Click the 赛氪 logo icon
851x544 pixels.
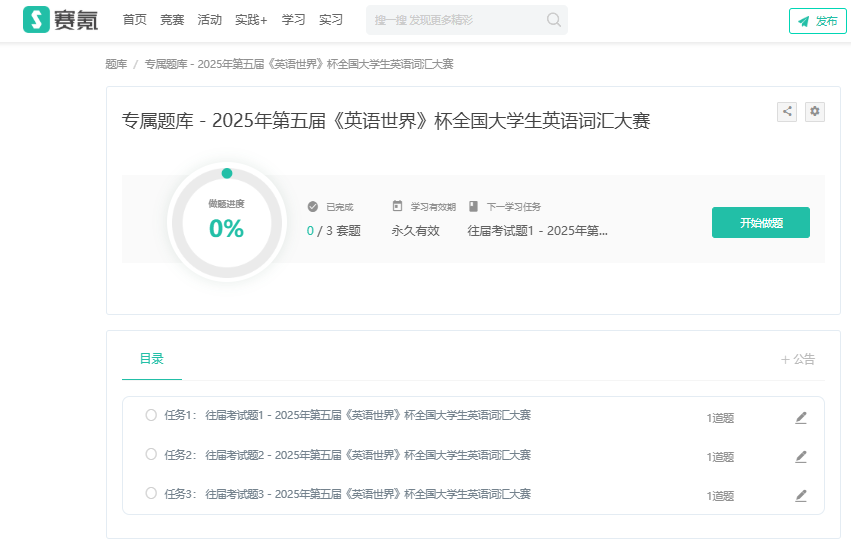[36, 20]
